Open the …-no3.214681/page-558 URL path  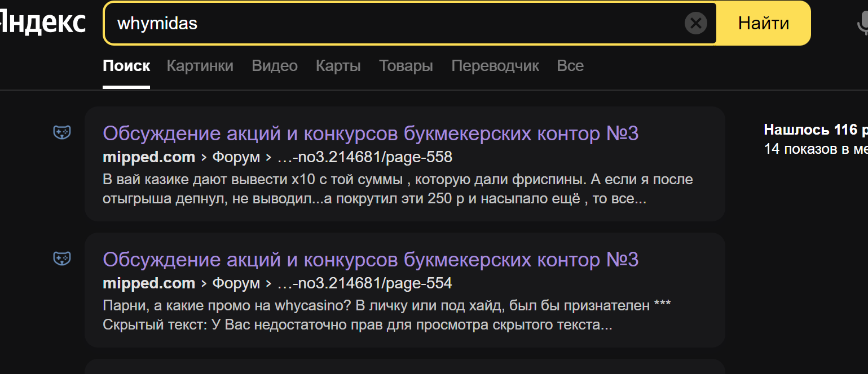[x=365, y=157]
